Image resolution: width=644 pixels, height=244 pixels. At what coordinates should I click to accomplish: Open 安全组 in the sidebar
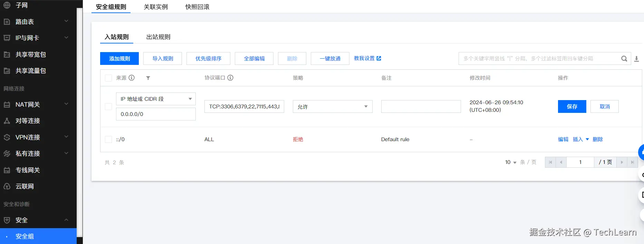[x=38, y=236]
